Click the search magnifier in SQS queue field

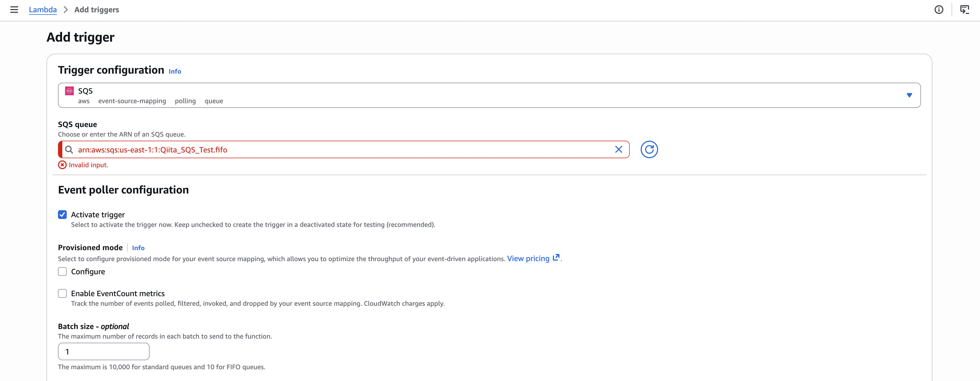pyautogui.click(x=69, y=150)
